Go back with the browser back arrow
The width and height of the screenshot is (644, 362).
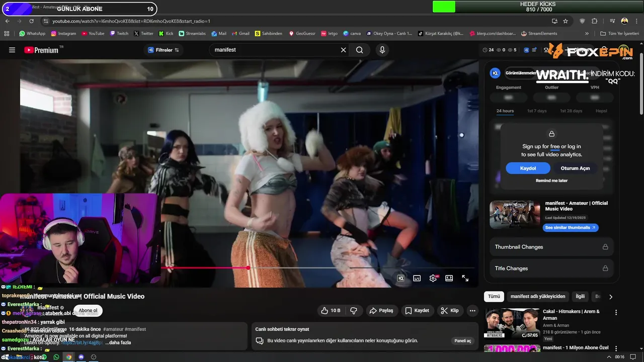(x=7, y=21)
